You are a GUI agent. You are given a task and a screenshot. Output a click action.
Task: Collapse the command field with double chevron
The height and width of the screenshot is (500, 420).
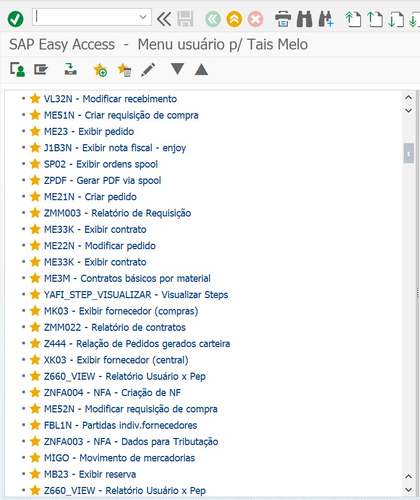click(164, 19)
